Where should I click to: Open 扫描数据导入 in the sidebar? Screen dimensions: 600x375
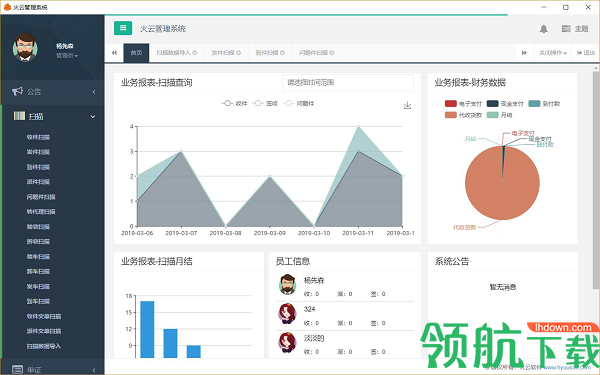click(x=44, y=346)
